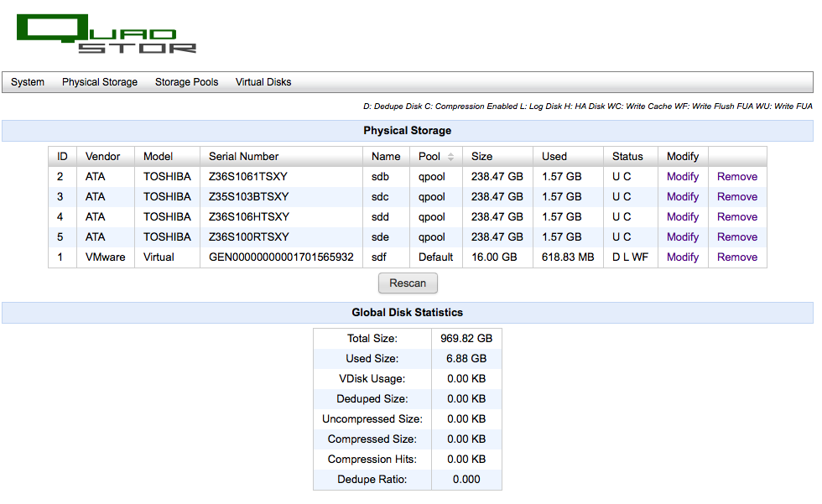Modify the VMware disk sdf

point(683,257)
